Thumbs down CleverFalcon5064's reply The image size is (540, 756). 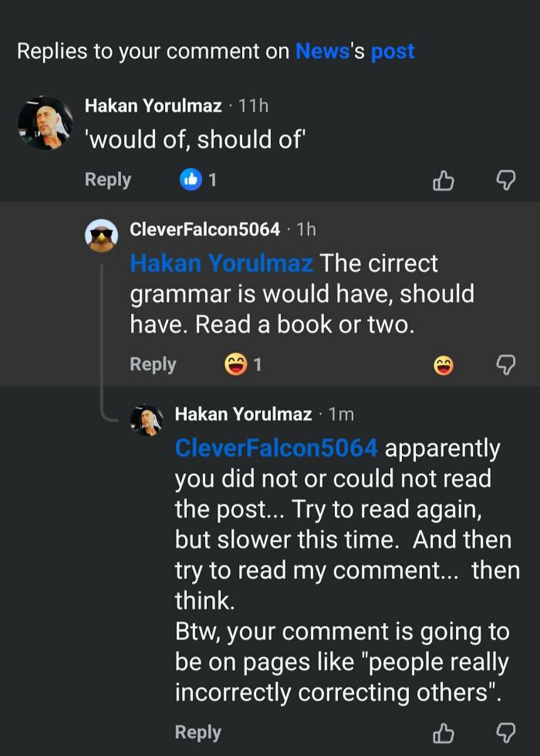pos(505,365)
